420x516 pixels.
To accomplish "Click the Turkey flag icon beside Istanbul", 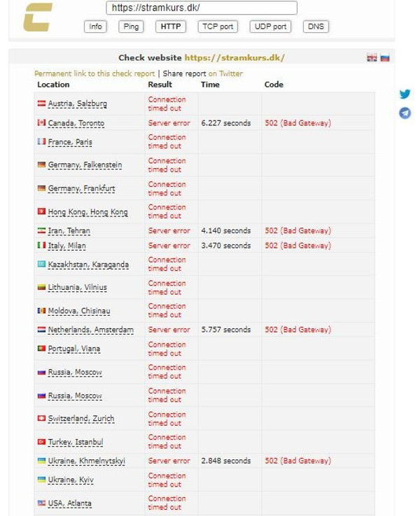I will coord(41,442).
